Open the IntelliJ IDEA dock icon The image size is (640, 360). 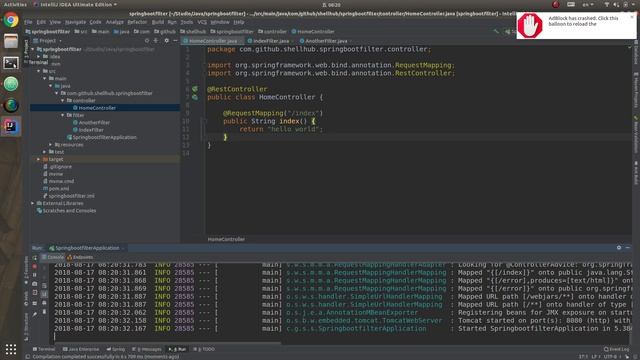click(x=11, y=127)
